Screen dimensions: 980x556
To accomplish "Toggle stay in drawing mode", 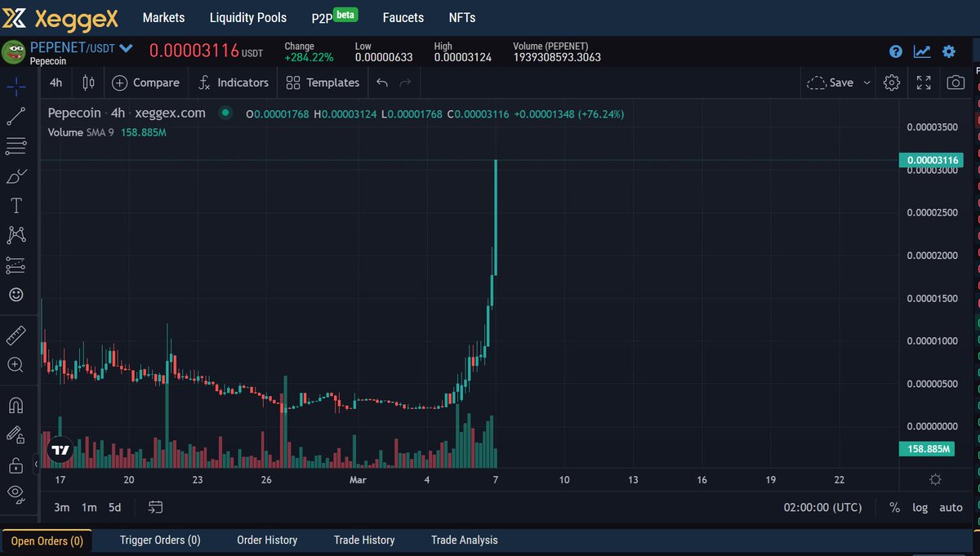I will (16, 435).
